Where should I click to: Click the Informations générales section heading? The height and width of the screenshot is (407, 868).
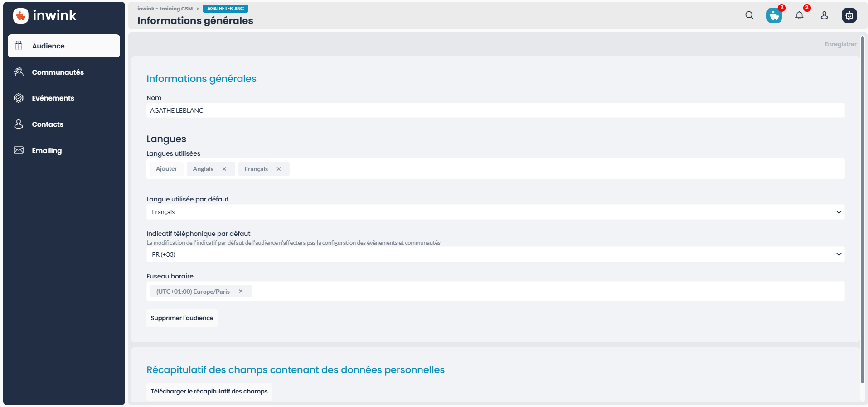coord(201,79)
